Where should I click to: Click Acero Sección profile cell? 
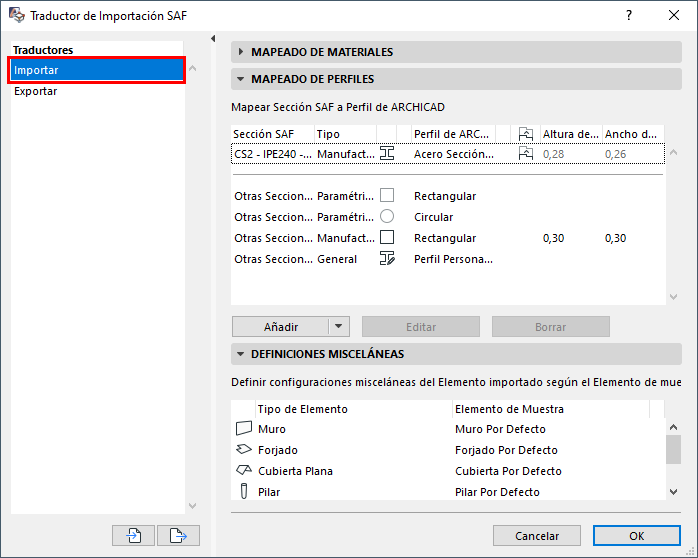click(x=454, y=154)
